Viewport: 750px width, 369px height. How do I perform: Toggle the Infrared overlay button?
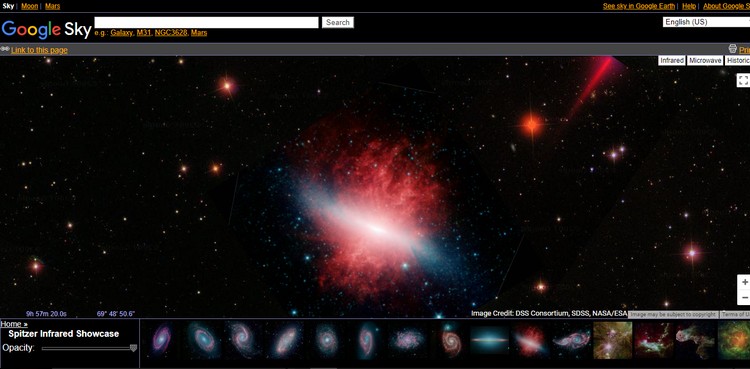coord(671,61)
